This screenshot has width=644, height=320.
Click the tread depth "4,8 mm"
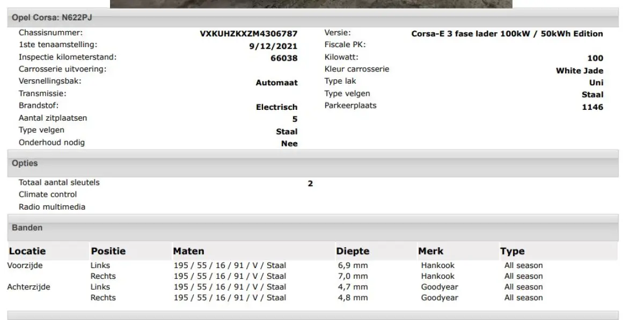coord(353,297)
